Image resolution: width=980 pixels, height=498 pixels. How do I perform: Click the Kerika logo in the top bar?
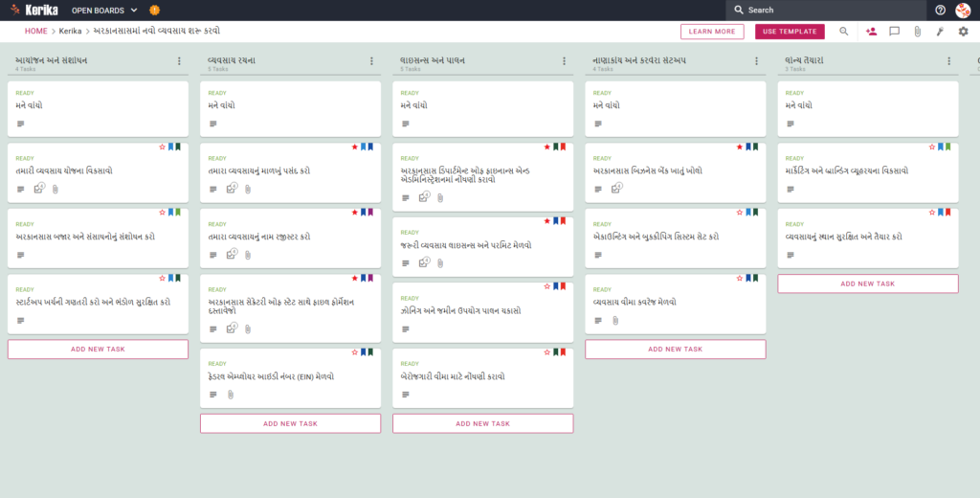pos(33,10)
